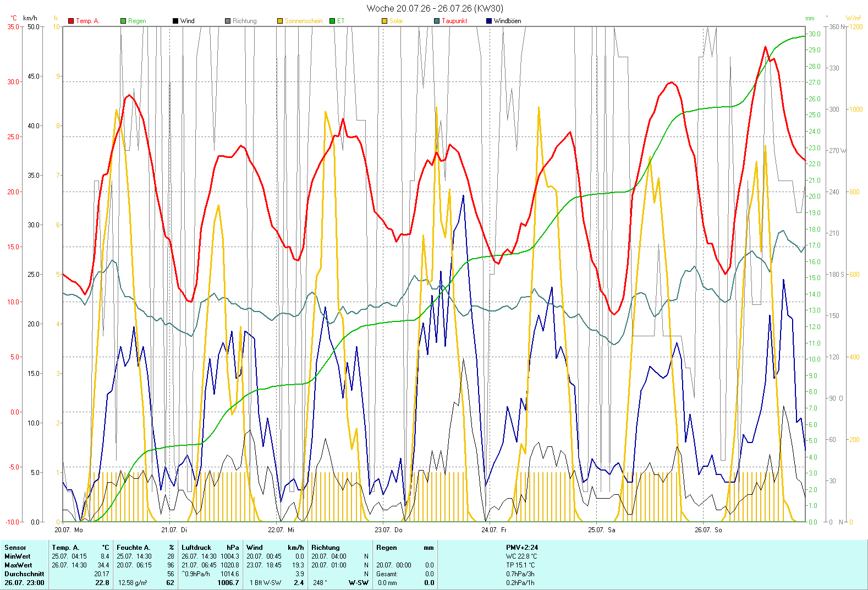The height and width of the screenshot is (590, 868).
Task: Click the '21.07. Di' date label on the x-axis
Action: click(x=174, y=530)
